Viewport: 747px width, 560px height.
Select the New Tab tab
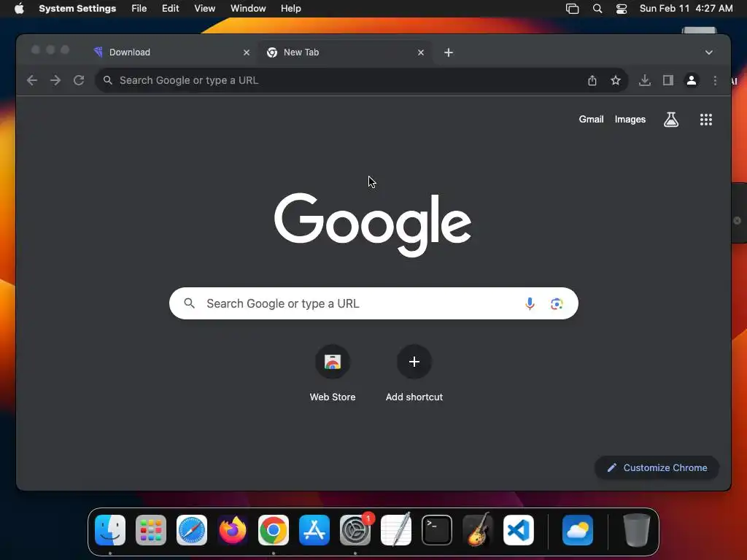[345, 52]
